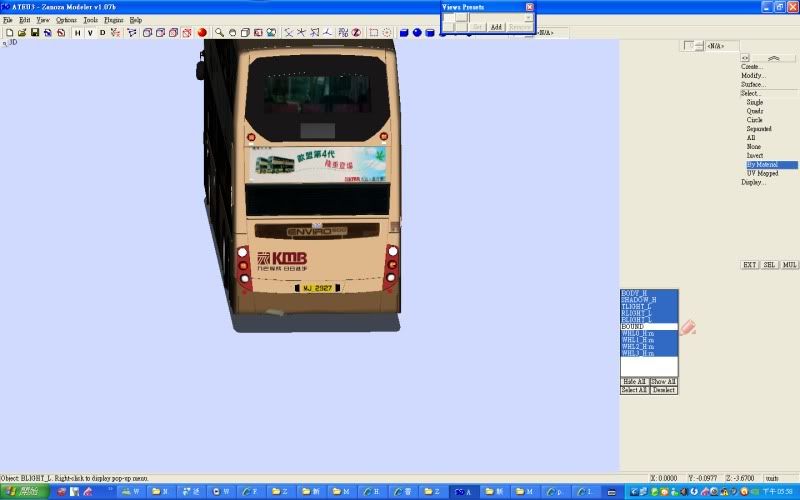The image size is (800, 500).
Task: Click the Save floppy disk icon
Action: 35,33
